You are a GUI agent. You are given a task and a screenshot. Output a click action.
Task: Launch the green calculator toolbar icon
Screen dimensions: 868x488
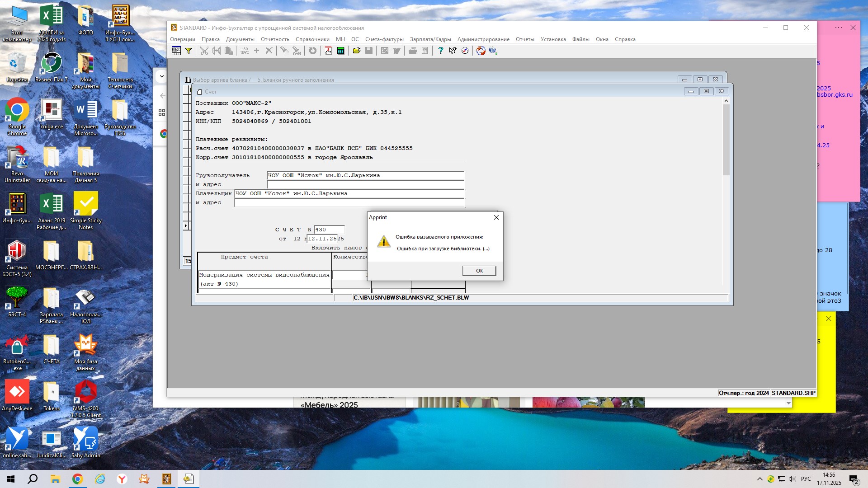coord(340,51)
